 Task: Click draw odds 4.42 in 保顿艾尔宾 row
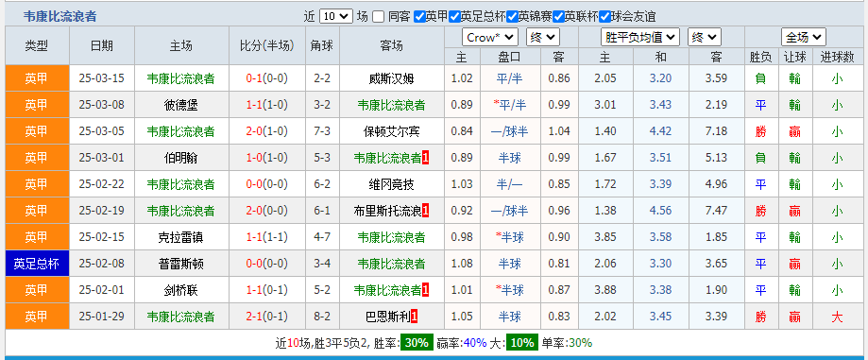pyautogui.click(x=660, y=132)
